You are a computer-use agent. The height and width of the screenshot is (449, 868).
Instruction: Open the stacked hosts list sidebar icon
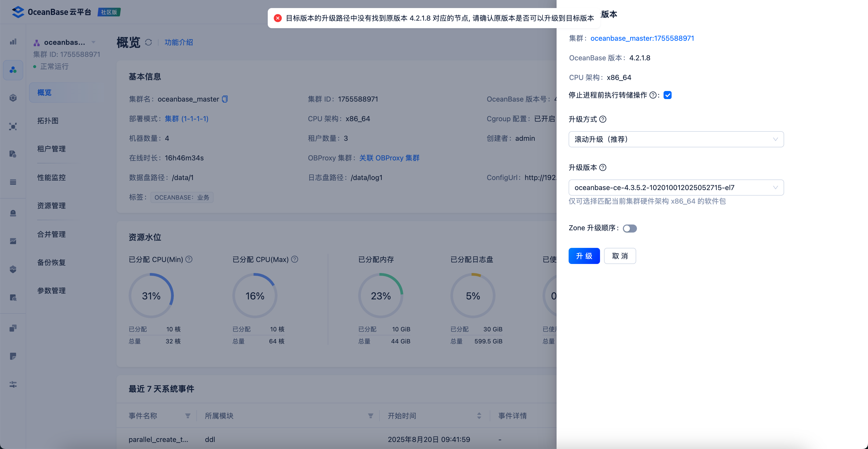point(13,182)
